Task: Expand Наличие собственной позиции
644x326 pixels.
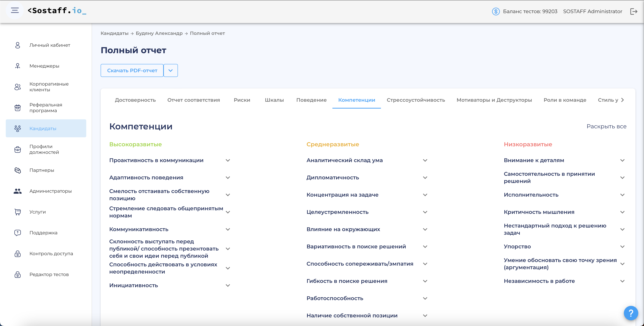Action: click(x=425, y=316)
